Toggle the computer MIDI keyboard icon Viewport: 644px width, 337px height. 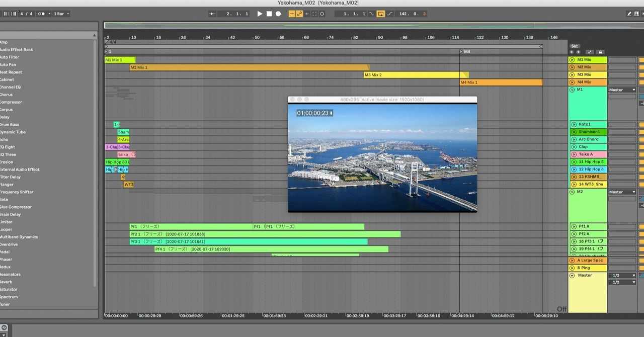(637, 14)
